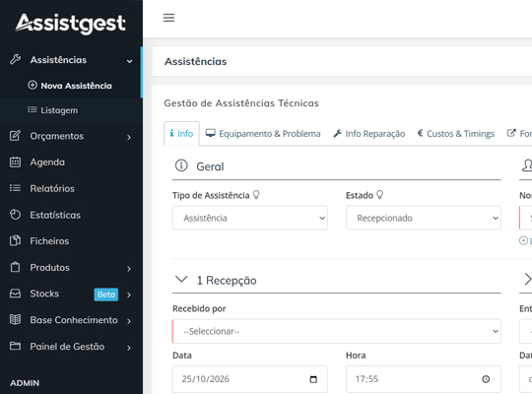Click the Geral section title
The height and width of the screenshot is (394, 532).
pyautogui.click(x=210, y=166)
